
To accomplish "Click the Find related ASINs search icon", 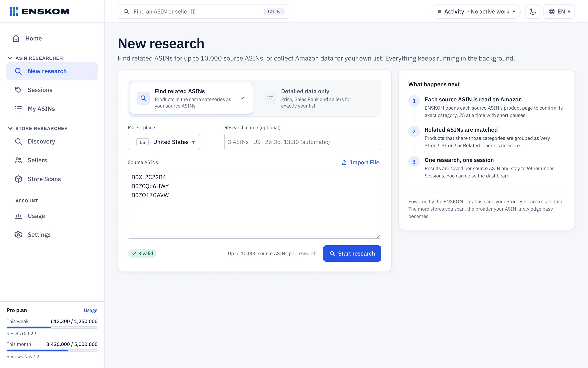I will point(143,98).
